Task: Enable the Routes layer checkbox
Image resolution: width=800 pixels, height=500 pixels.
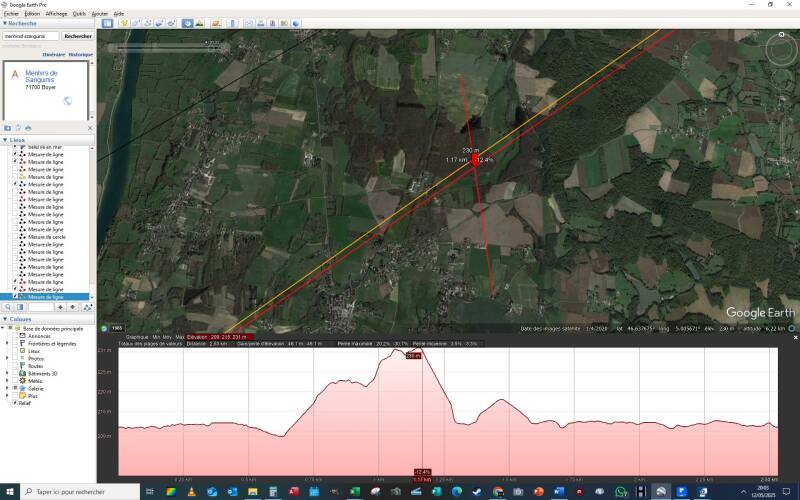Action: [x=15, y=366]
